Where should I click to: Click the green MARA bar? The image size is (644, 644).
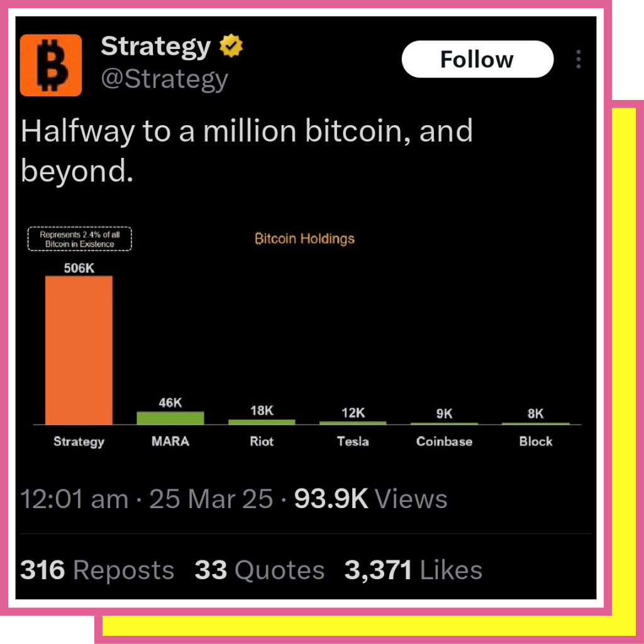(170, 418)
